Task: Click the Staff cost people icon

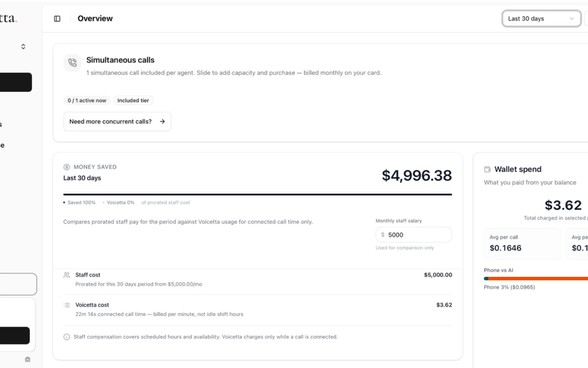Action: [x=67, y=275]
